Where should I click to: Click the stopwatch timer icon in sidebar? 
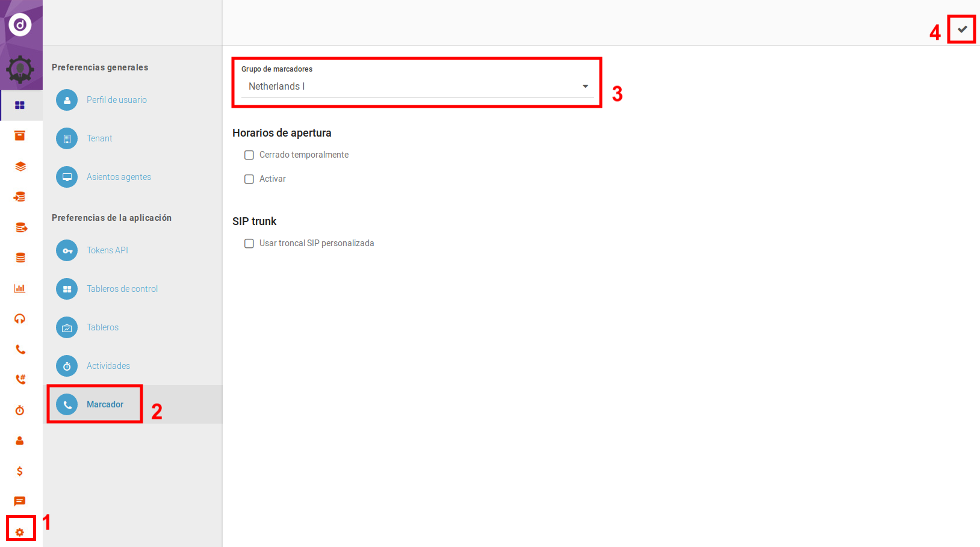pos(20,410)
